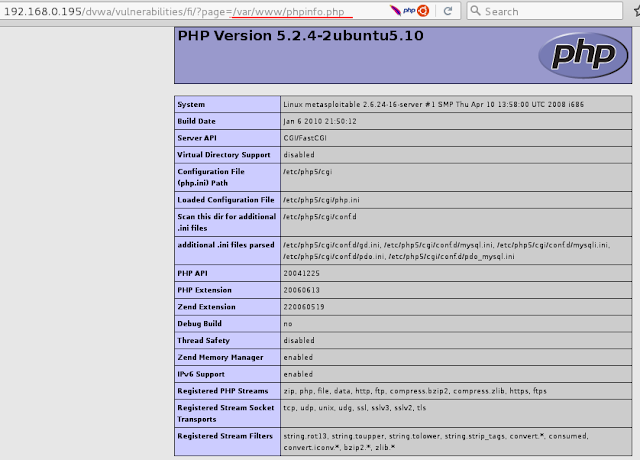Click the IPv6 Support label

click(x=201, y=374)
